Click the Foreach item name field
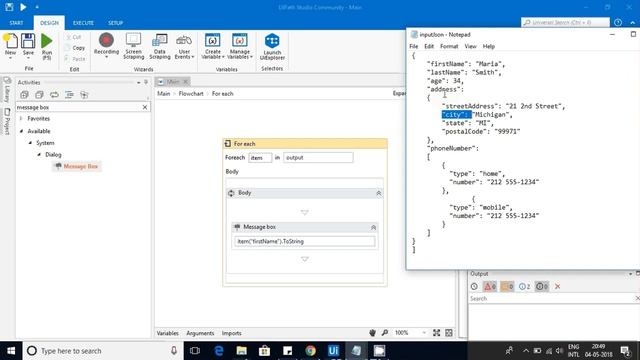This screenshot has height=360, width=640. pyautogui.click(x=260, y=158)
